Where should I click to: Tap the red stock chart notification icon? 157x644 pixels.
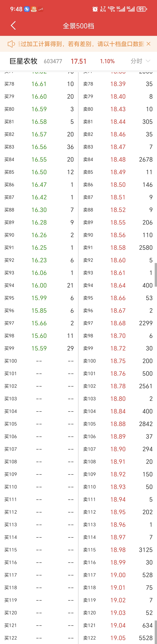(x=40, y=9)
